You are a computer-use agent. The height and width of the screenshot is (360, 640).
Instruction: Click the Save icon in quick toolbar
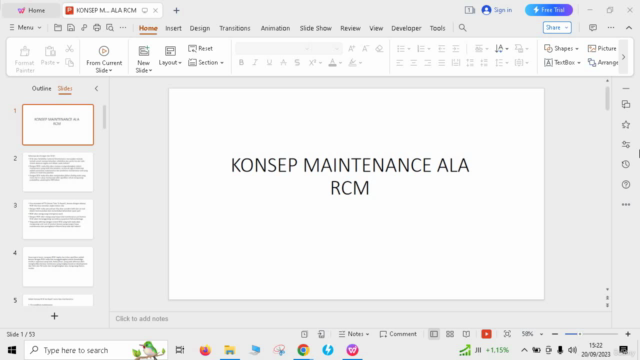pos(71,28)
